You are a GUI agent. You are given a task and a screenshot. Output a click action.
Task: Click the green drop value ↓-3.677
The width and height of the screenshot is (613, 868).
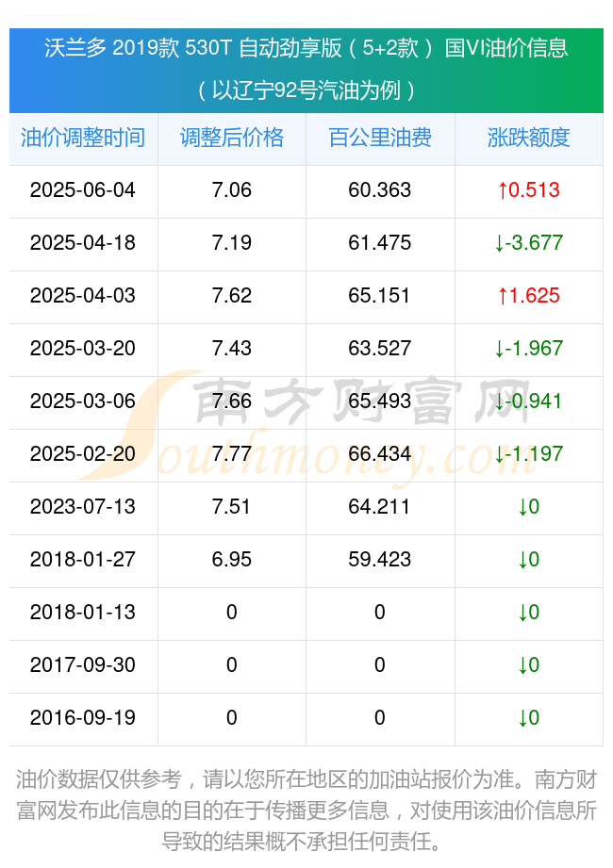point(529,242)
